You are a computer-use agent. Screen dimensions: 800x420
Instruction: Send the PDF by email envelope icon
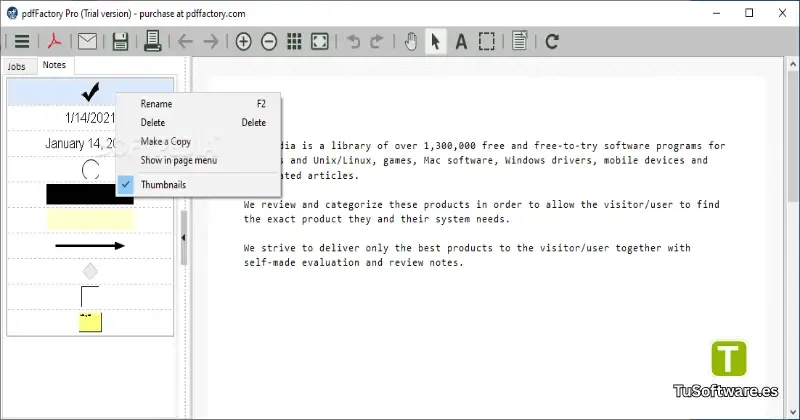click(x=87, y=41)
